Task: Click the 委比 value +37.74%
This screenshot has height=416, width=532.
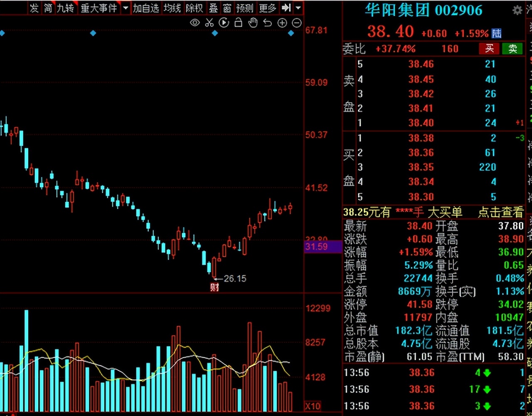Action: [x=396, y=49]
